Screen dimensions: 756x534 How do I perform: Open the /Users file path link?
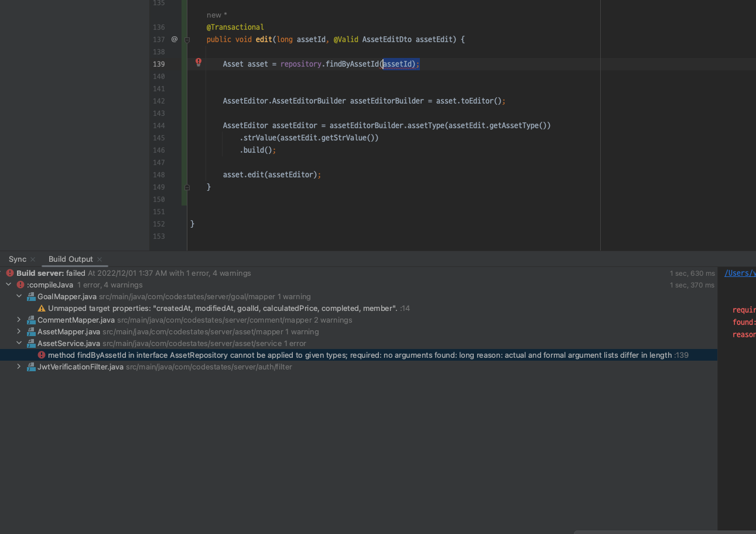pyautogui.click(x=740, y=273)
